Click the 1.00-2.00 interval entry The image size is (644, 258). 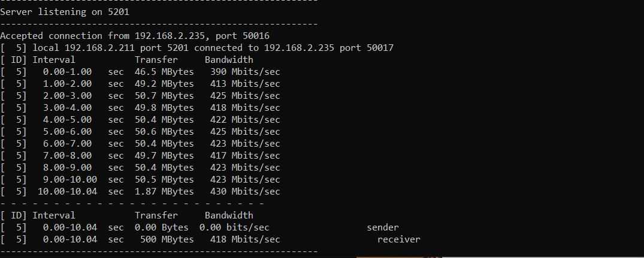(x=67, y=84)
